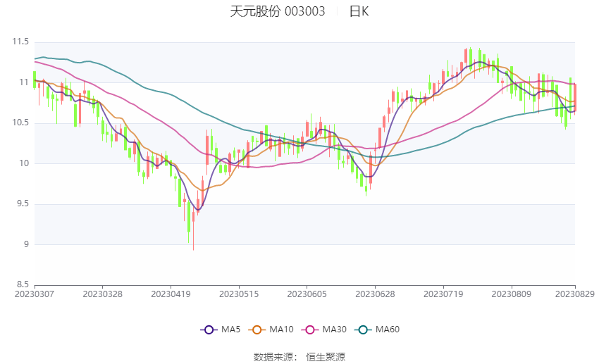Viewport: 599px width, 364px height.
Task: Click the 10 price axis label
Action: point(24,163)
